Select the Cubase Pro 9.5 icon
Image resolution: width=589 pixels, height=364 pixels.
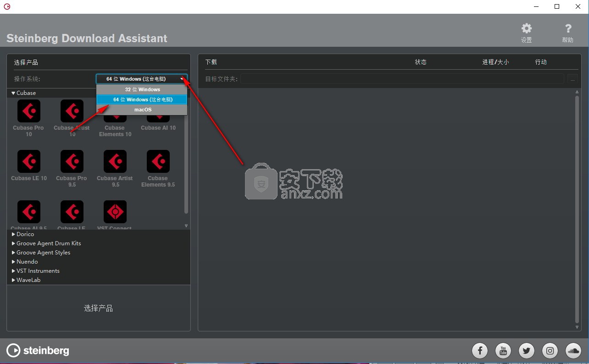72,162
